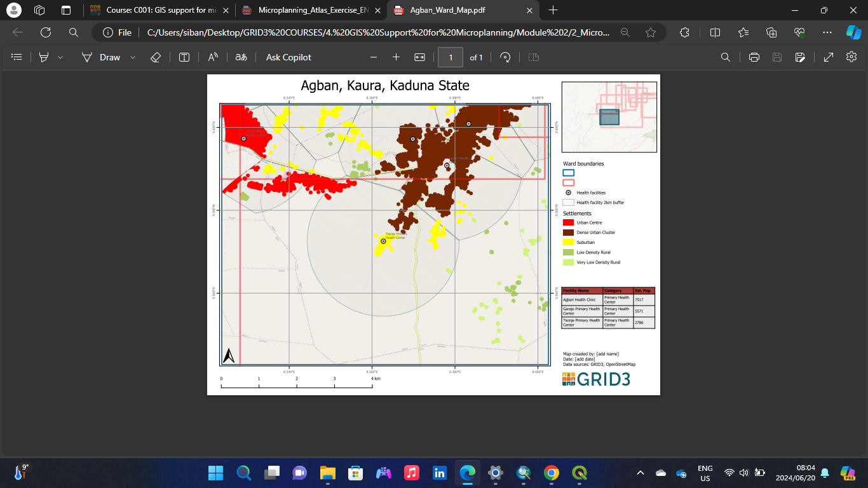Click the file URL address bar
The height and width of the screenshot is (488, 868).
point(377,32)
